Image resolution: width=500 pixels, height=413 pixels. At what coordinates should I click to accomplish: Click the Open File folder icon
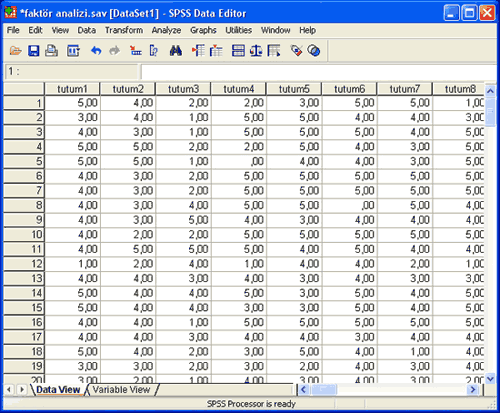(15, 51)
